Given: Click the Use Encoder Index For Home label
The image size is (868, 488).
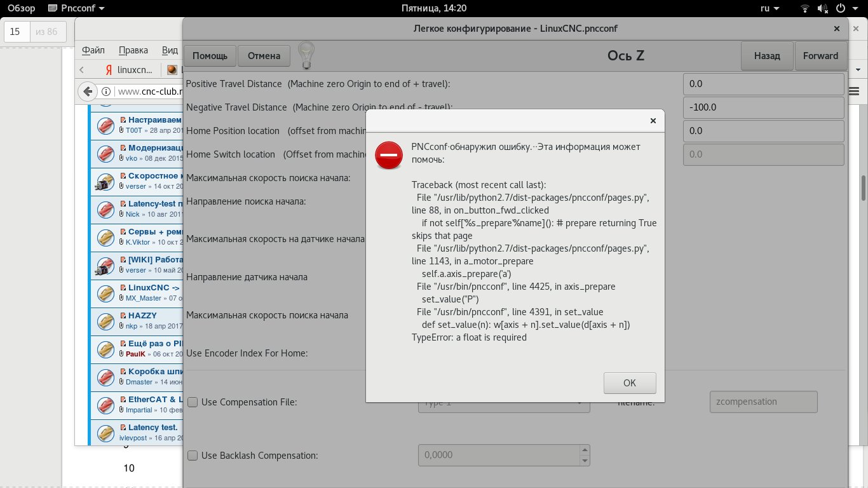Looking at the screenshot, I should tap(247, 353).
